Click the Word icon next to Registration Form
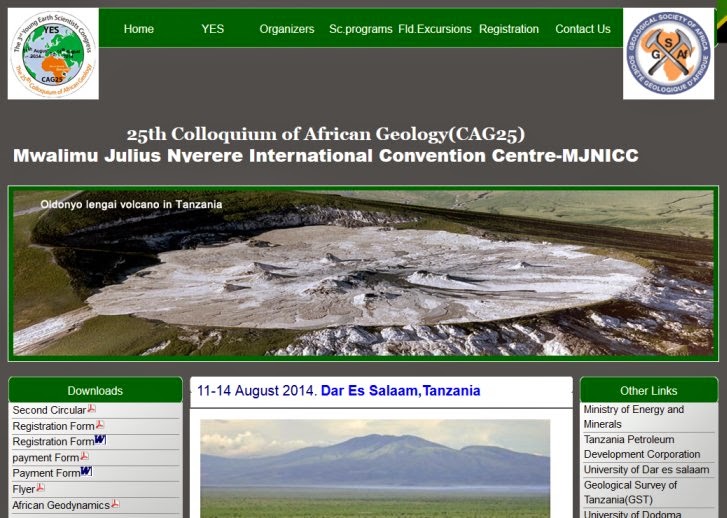Screen dimensions: 727x518 (100, 440)
